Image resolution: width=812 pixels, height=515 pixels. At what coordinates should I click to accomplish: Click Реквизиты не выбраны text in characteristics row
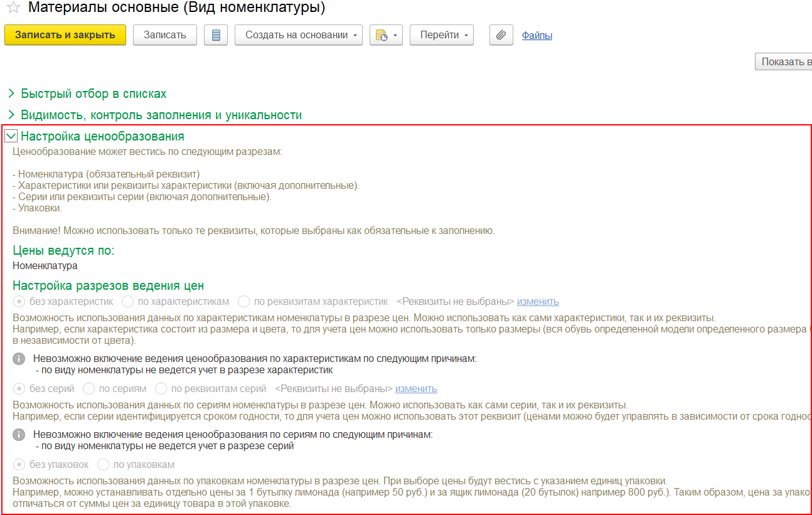456,302
